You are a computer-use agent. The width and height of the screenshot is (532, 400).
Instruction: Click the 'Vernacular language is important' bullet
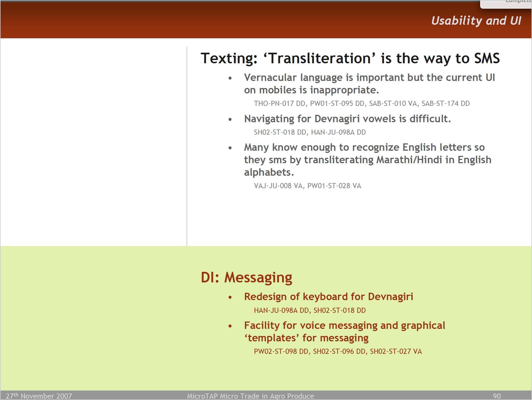coord(369,78)
